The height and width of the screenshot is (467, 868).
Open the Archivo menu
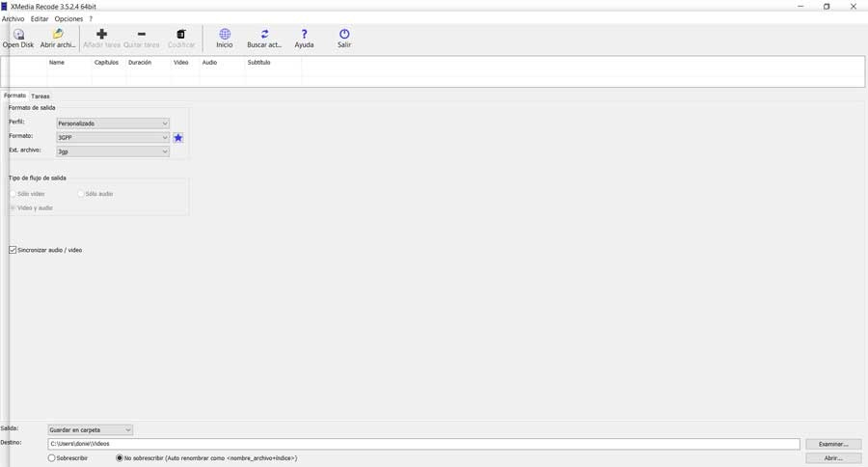pos(13,19)
